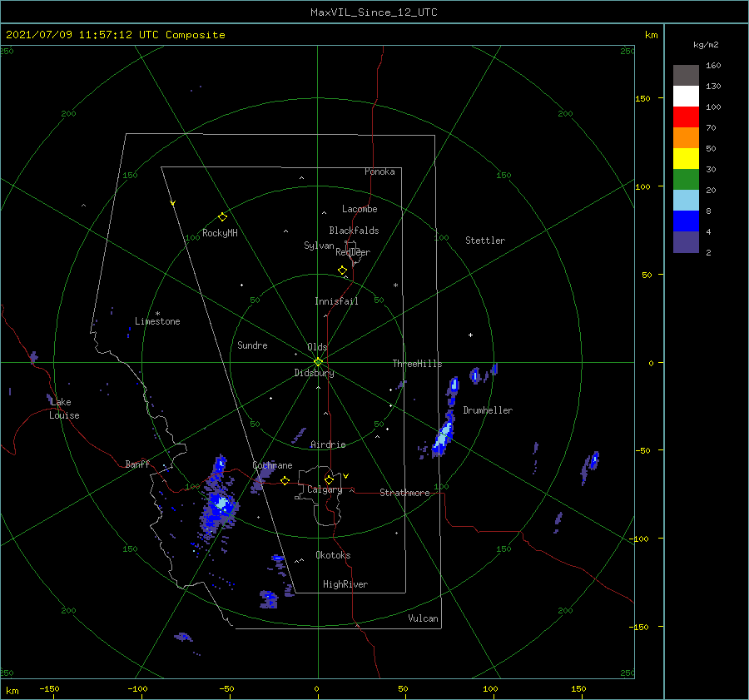This screenshot has width=749, height=700.
Task: Click the Okotoks label
Action: point(333,555)
